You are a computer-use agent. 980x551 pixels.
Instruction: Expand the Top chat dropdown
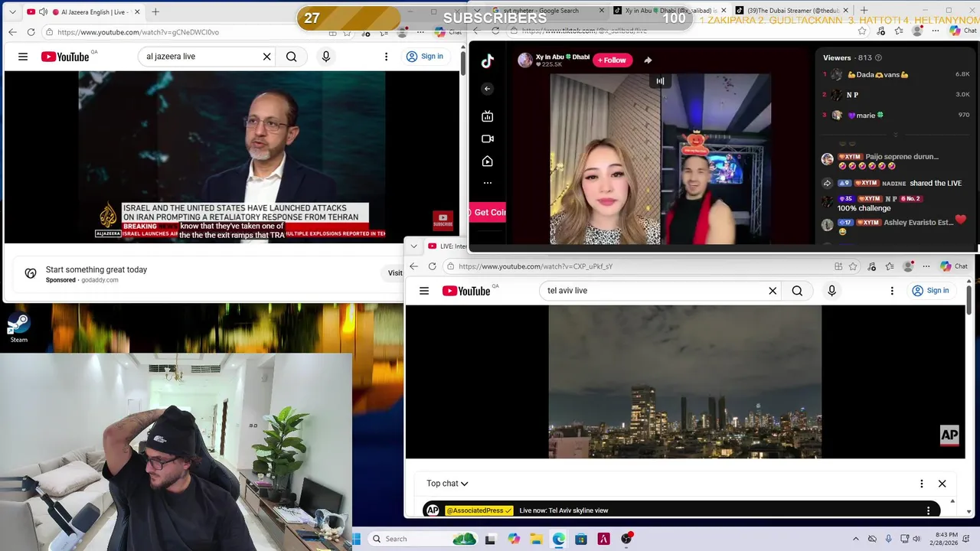(x=447, y=484)
